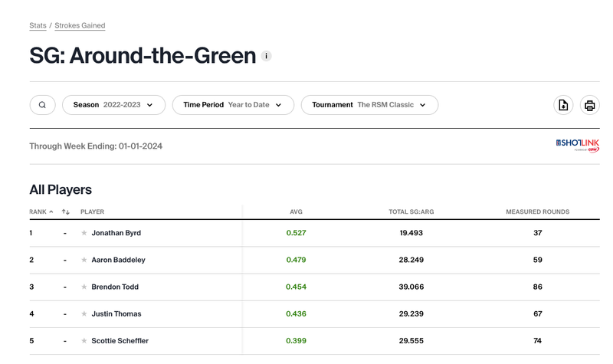
Task: Favorite Justin Thomas with the star
Action: tap(84, 314)
